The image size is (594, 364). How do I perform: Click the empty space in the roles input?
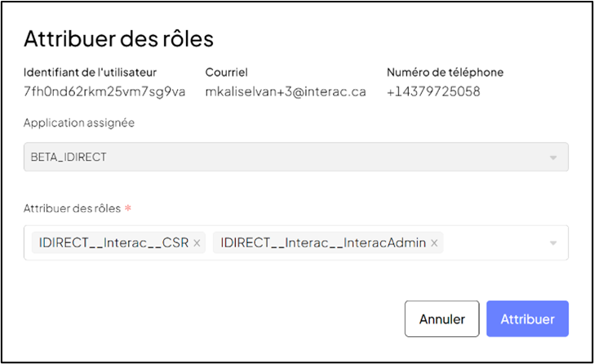point(494,242)
